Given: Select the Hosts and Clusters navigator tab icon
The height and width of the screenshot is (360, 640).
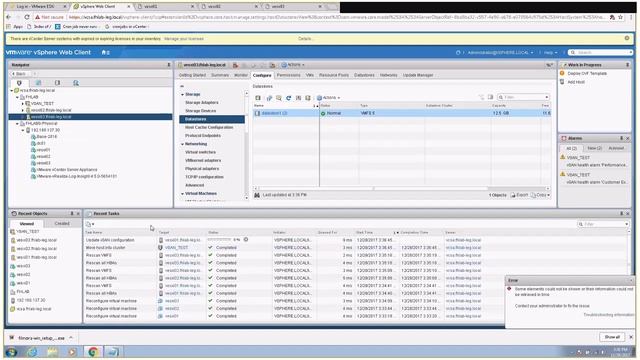Looking at the screenshot, I should [19, 83].
